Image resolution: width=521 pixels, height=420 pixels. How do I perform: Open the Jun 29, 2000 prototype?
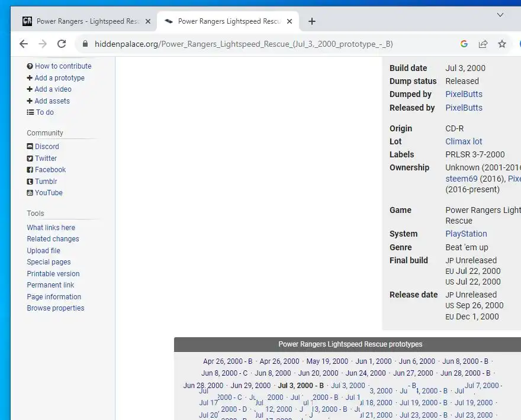250,386
